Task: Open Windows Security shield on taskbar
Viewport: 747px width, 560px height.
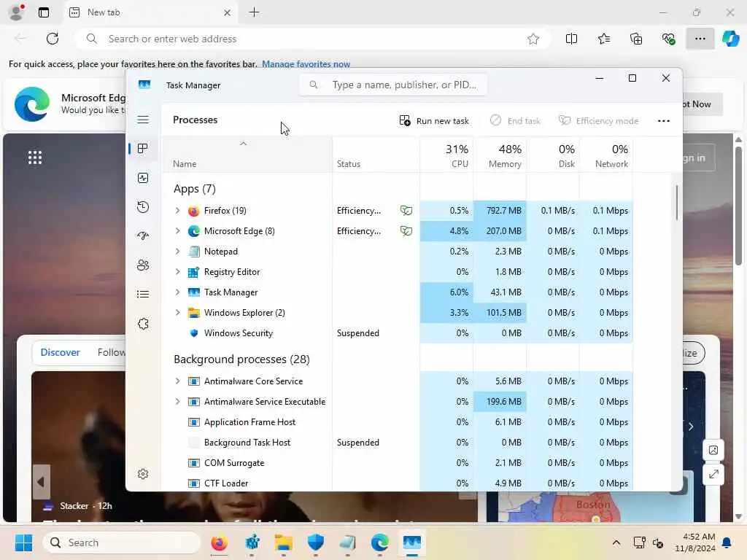Action: coord(315,542)
